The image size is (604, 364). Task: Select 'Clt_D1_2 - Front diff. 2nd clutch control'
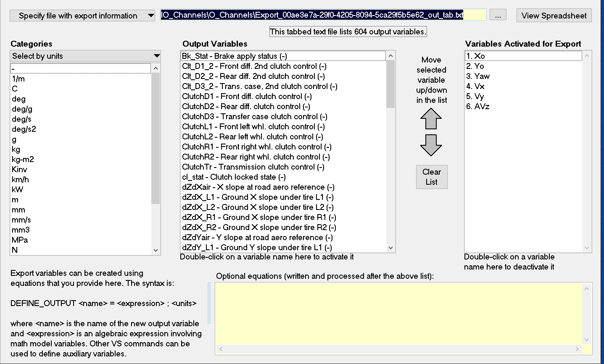[283, 66]
